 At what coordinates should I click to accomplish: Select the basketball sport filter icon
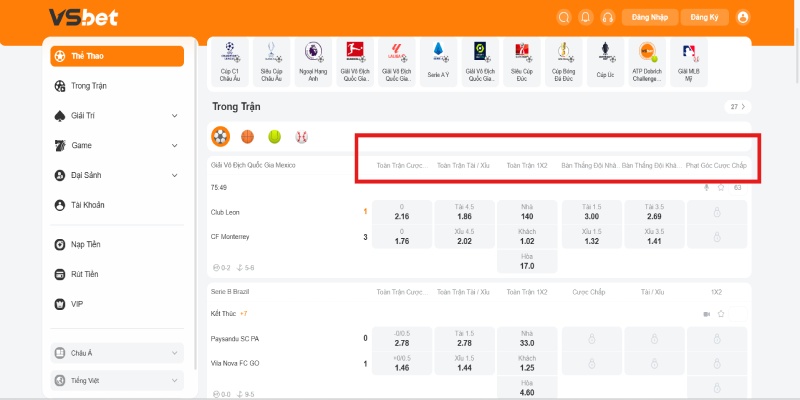coord(247,135)
